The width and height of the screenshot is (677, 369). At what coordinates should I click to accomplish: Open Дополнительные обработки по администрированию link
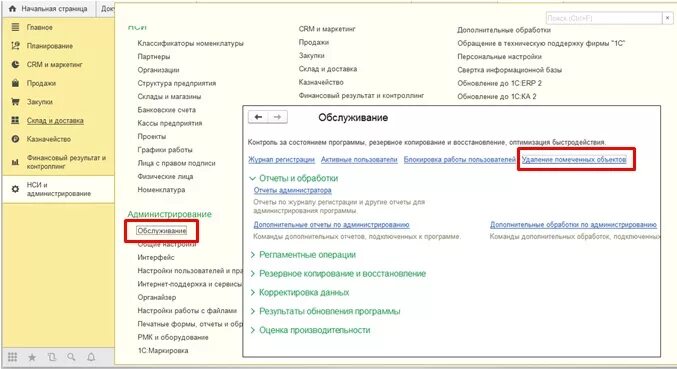573,225
